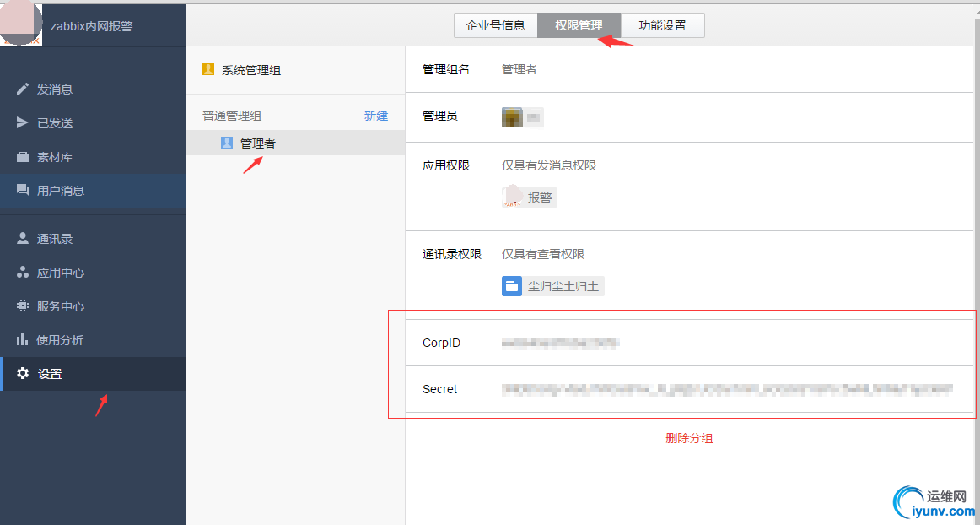
Task: Open the 发消息 menu item
Action: coord(93,89)
